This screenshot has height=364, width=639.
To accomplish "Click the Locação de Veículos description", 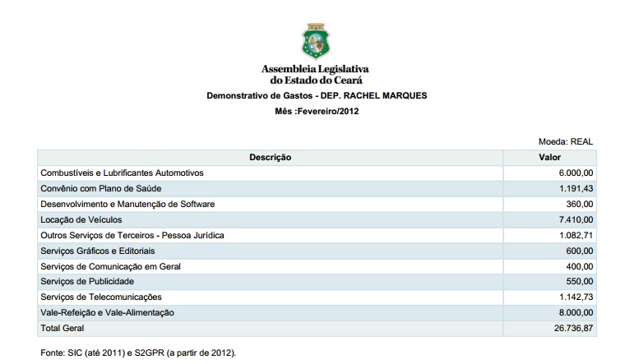I will click(81, 219).
